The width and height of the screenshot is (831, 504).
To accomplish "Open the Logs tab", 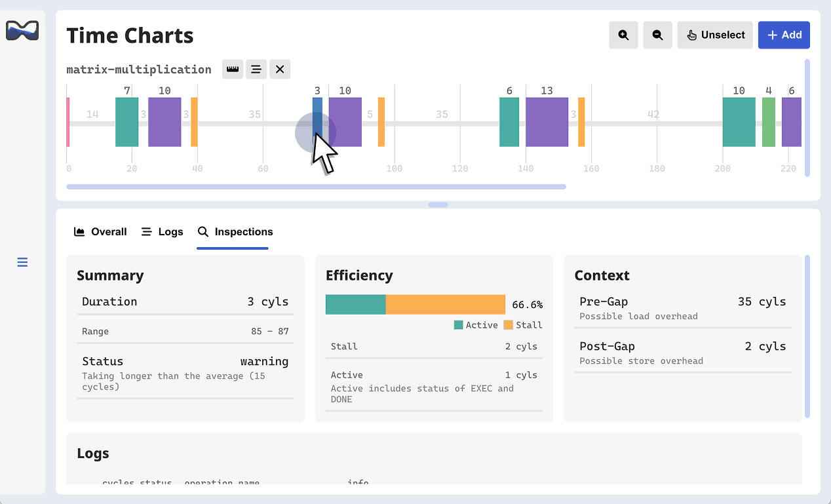I will 162,232.
